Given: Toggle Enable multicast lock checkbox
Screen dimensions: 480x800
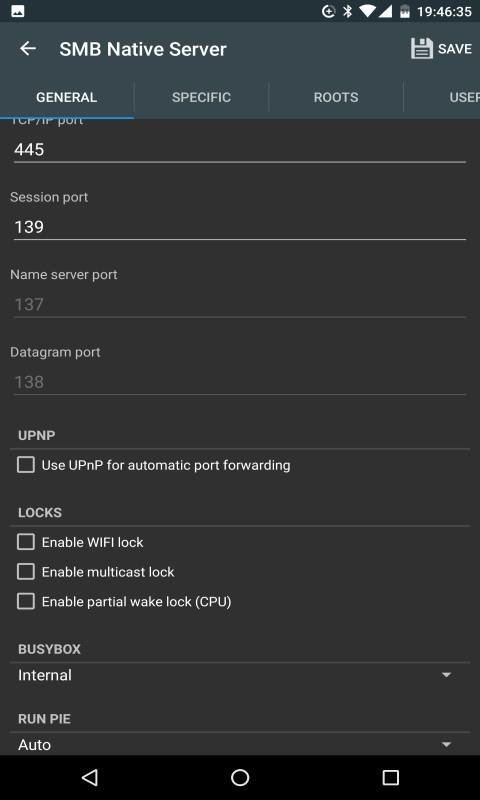Looking at the screenshot, I should 26,571.
